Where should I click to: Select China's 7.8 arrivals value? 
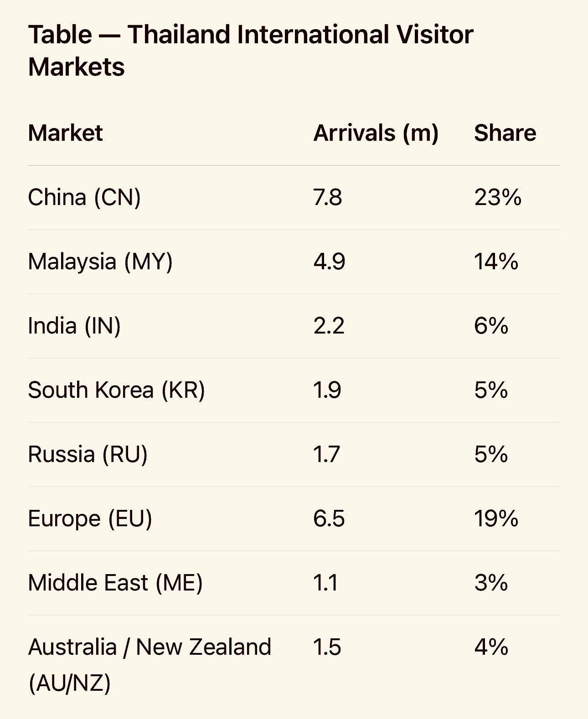point(327,197)
